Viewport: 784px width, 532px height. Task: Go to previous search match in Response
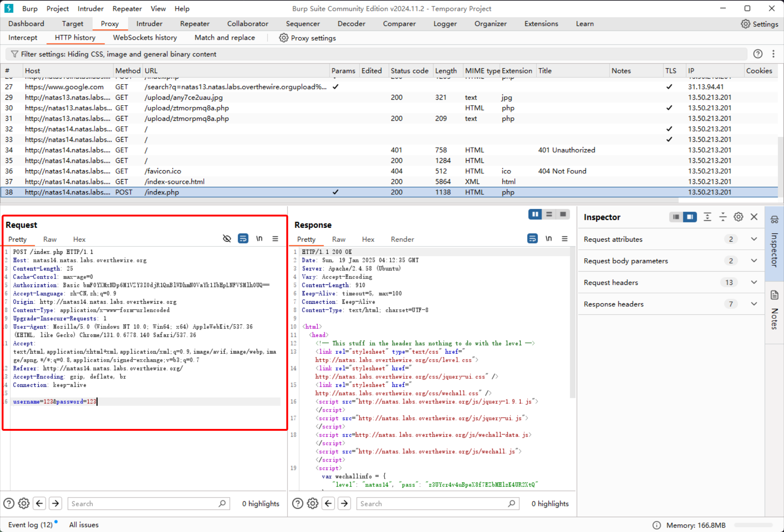pos(328,503)
